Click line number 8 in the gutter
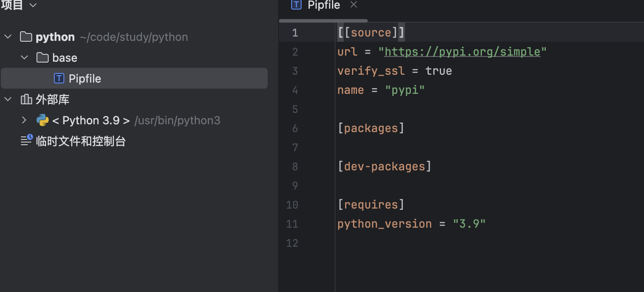This screenshot has height=292, width=644. coord(295,166)
